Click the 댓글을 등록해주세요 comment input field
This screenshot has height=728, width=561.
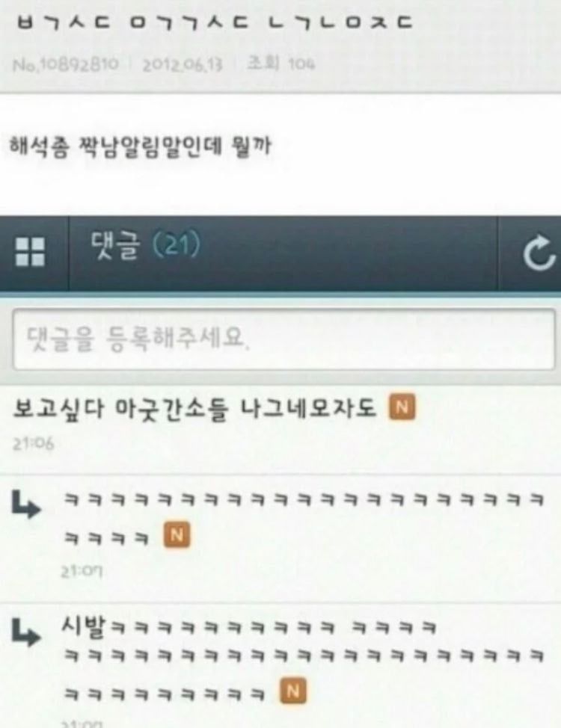(284, 339)
